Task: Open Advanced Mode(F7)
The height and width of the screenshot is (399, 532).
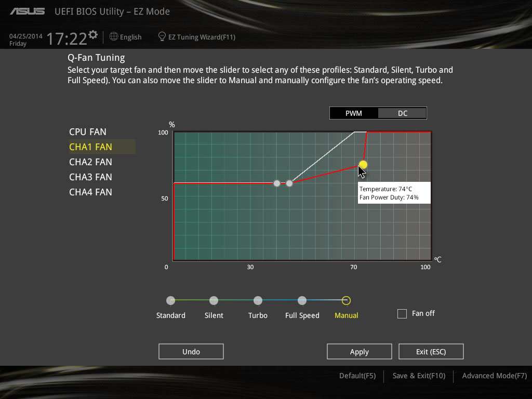Action: pyautogui.click(x=494, y=376)
